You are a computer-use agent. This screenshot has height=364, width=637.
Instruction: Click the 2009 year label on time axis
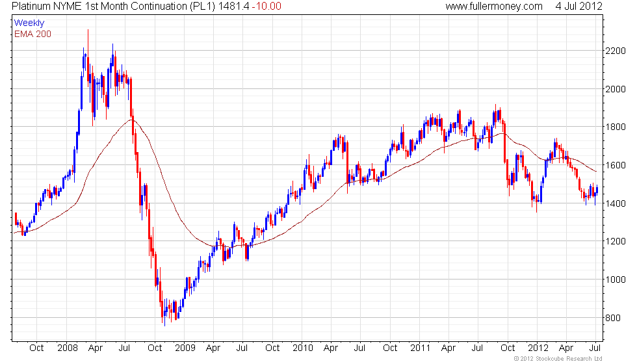click(x=185, y=348)
